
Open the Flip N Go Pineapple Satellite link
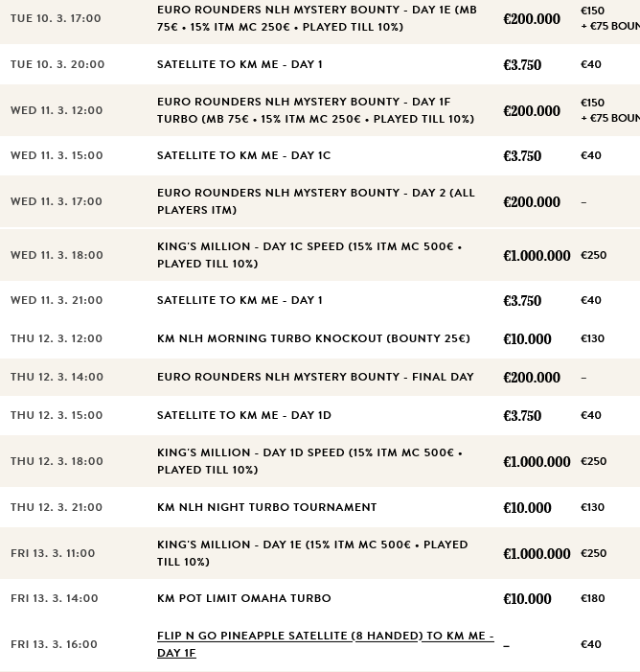[x=326, y=644]
